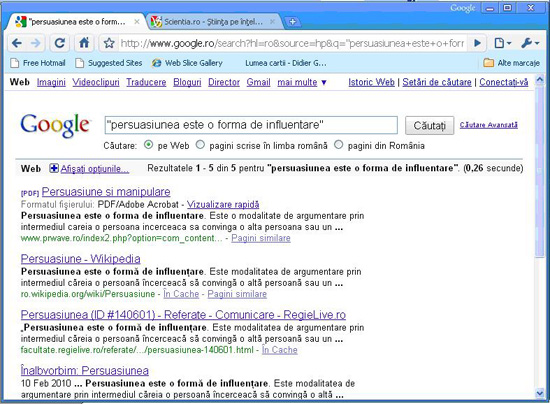Screen dimensions: 550x404
Task: Open 'Persuasiune si manipulare' PDF result
Action: pos(106,192)
